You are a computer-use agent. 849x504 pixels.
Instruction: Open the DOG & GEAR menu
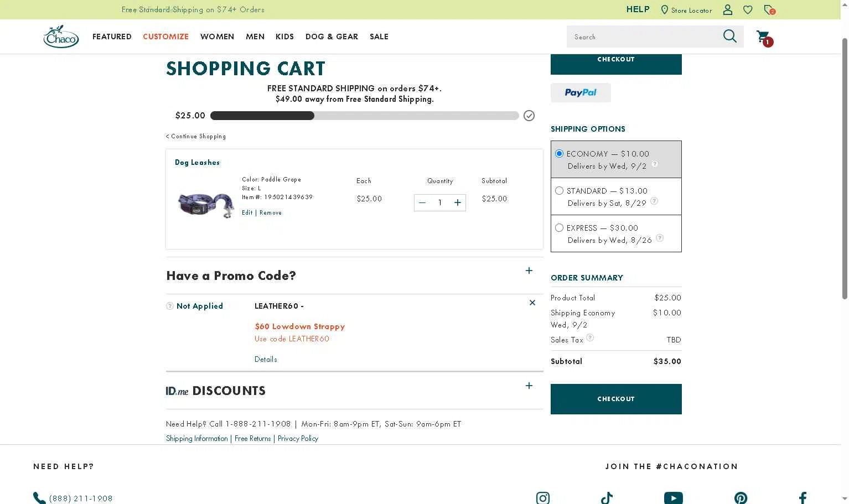pos(332,37)
